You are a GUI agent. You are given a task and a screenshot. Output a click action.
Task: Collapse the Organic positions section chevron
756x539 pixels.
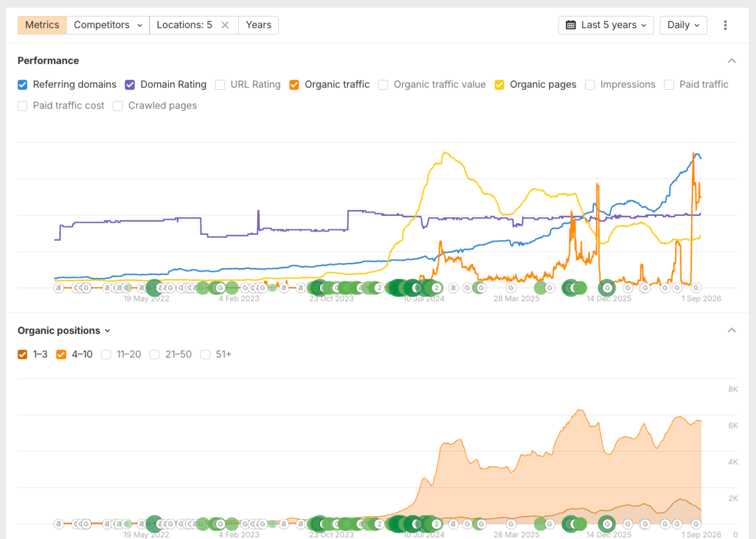[732, 330]
